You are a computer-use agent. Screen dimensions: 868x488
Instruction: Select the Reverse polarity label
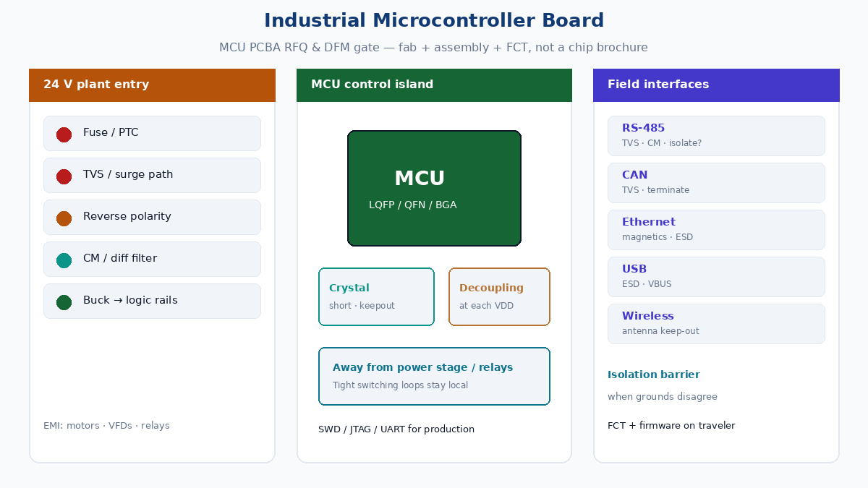[127, 217]
